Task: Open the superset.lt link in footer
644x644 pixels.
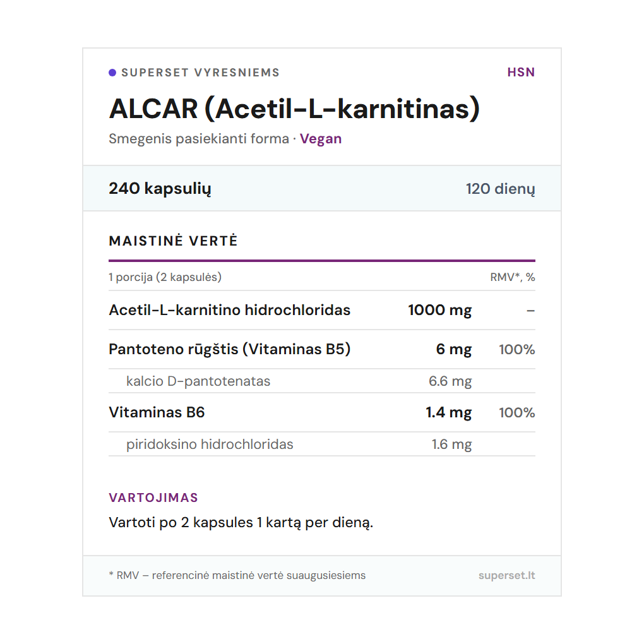Action: 506,575
